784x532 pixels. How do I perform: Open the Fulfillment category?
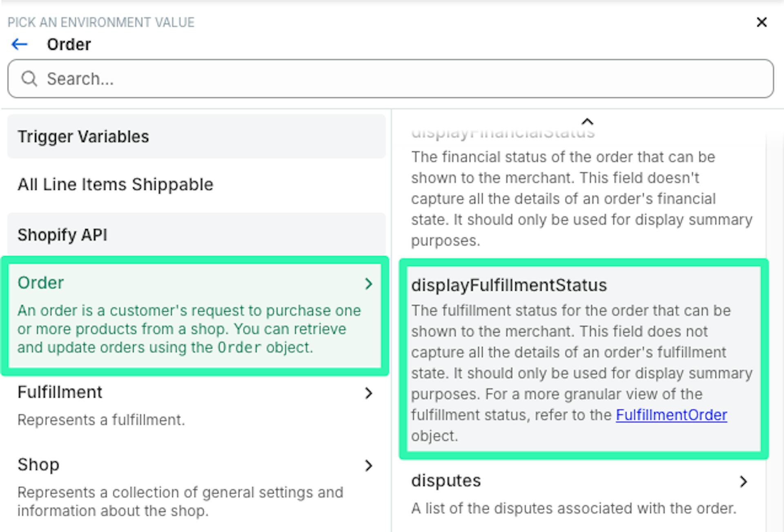coord(60,392)
